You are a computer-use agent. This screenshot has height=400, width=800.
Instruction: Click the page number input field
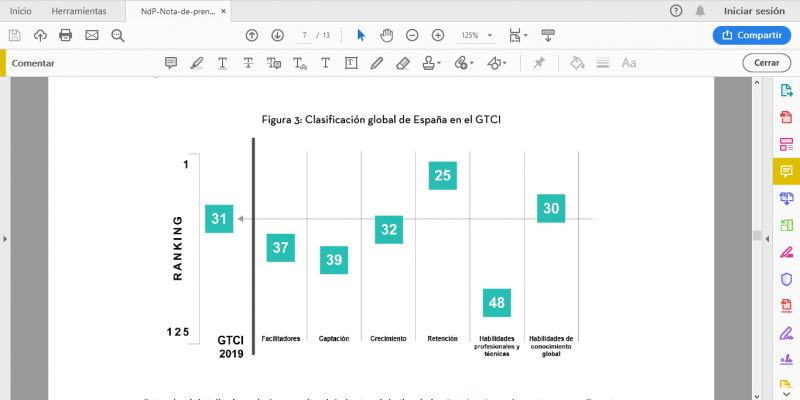304,35
